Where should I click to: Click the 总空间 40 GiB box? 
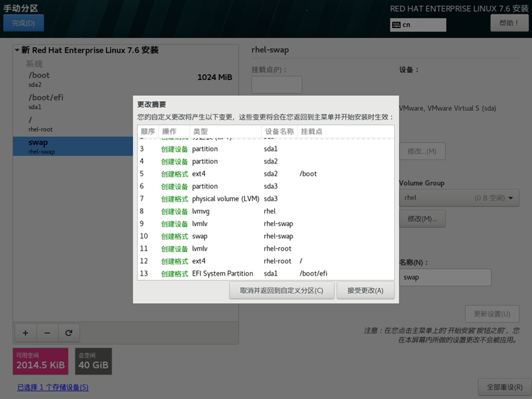[93, 362]
